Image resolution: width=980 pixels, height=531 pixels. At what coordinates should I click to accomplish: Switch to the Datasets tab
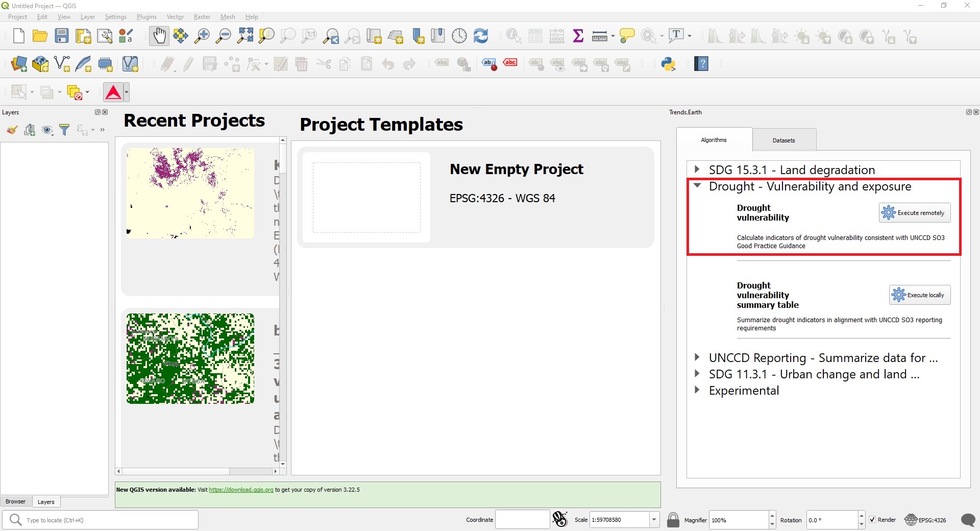point(783,140)
